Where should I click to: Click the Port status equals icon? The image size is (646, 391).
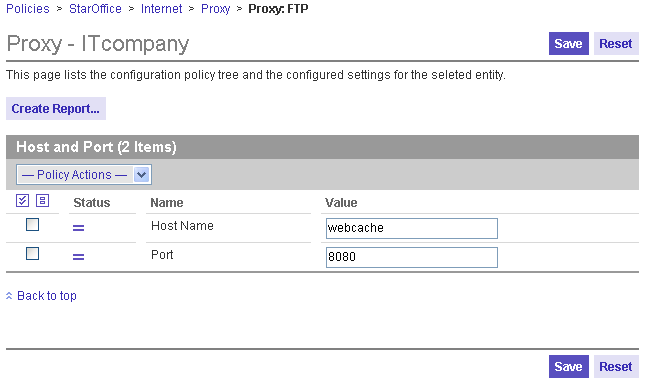(78, 257)
